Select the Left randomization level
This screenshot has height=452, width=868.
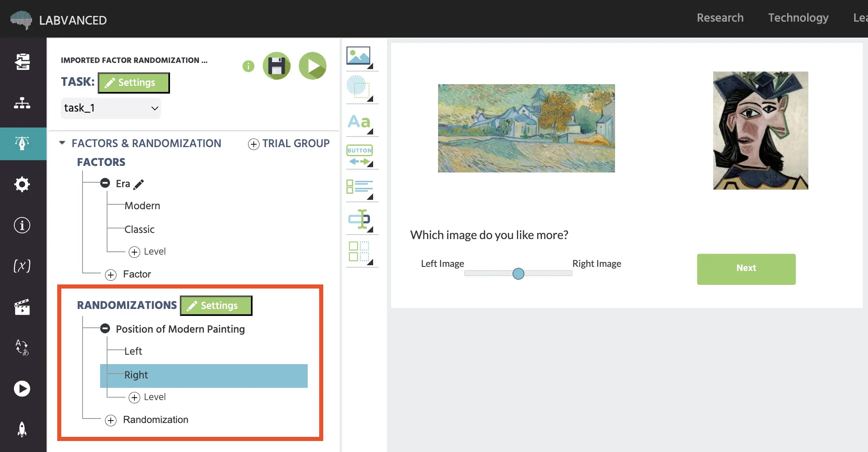tap(133, 351)
